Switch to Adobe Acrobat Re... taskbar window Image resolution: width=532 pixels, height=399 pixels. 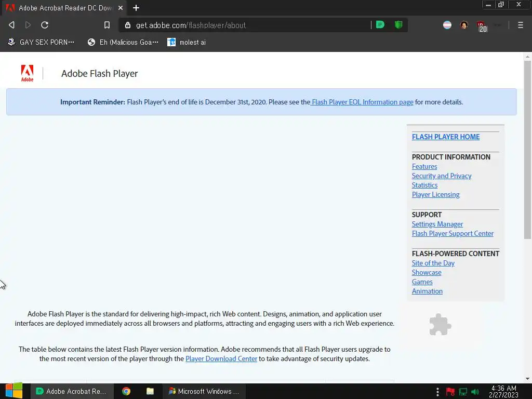pos(72,391)
